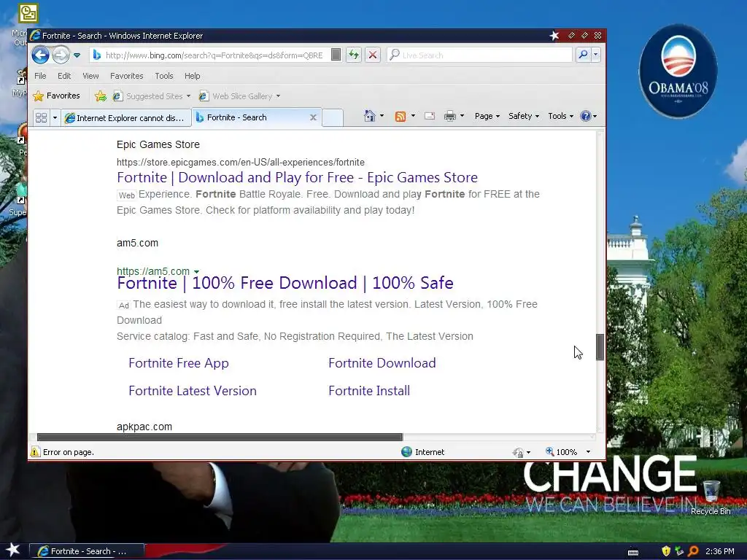Viewport: 747px width, 560px height.
Task: Open the recent pages dropdown beside Forward
Action: point(77,55)
